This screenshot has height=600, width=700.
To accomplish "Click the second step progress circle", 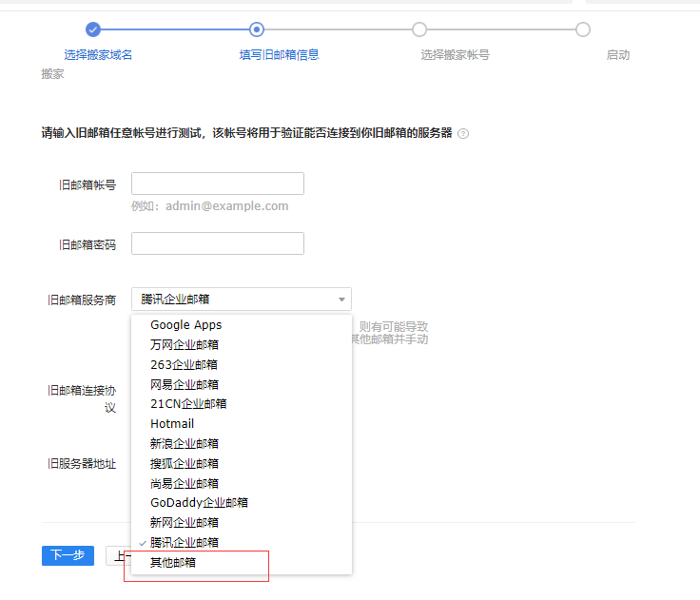I will coord(256,29).
